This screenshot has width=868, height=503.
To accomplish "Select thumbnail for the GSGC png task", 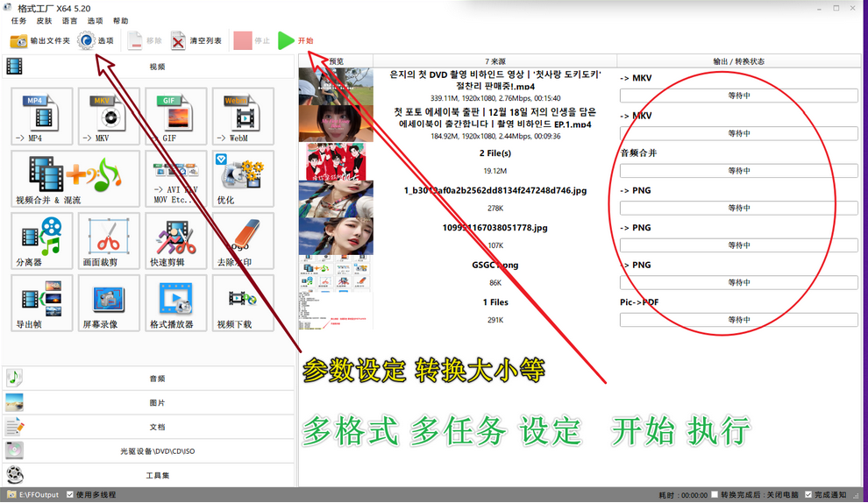I will 336,273.
